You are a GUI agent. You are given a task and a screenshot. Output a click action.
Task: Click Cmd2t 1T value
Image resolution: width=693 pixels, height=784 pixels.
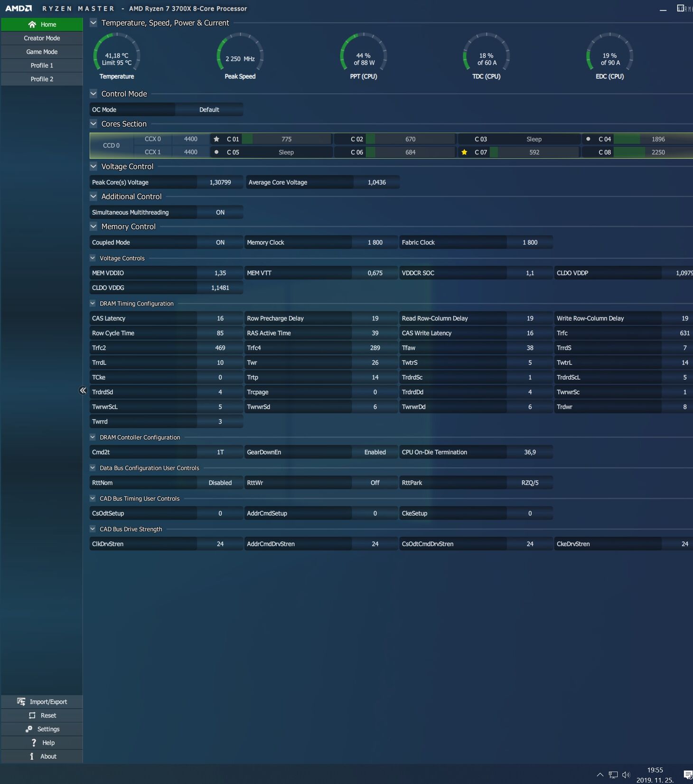[220, 452]
